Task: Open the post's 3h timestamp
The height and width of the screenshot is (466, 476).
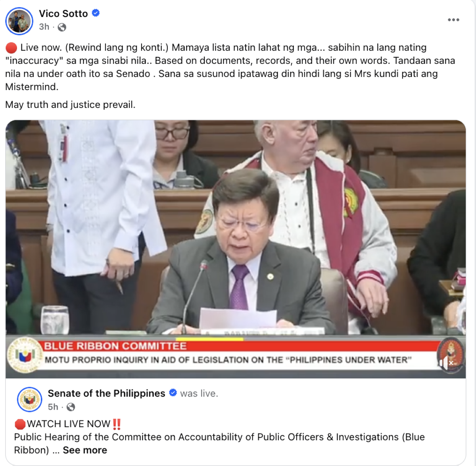Action: tap(44, 27)
